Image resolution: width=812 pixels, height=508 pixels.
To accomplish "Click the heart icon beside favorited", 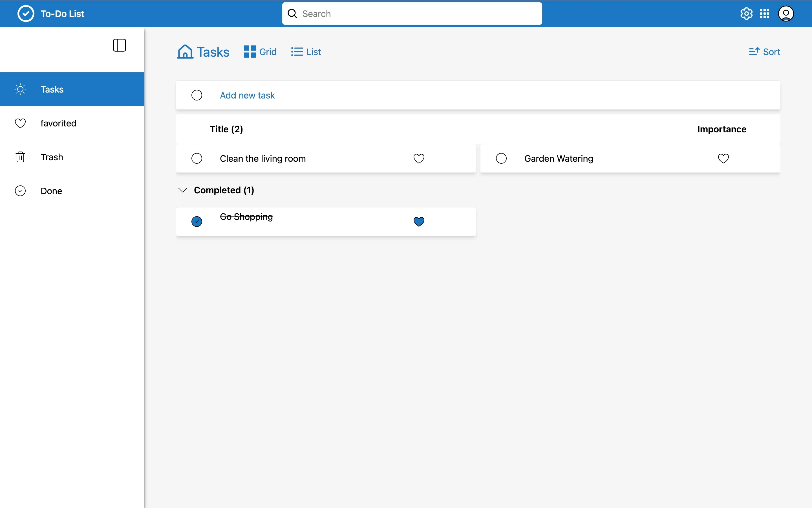I will [x=21, y=123].
